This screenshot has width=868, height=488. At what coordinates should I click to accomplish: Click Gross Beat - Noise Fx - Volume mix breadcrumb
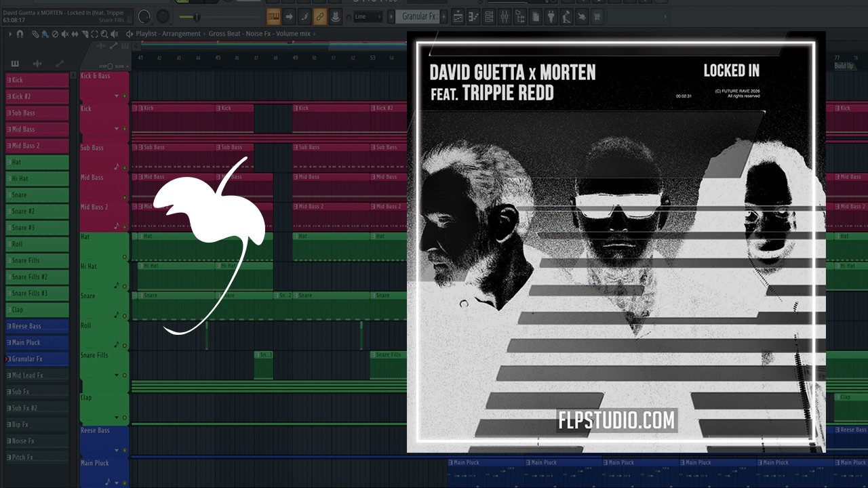click(260, 33)
